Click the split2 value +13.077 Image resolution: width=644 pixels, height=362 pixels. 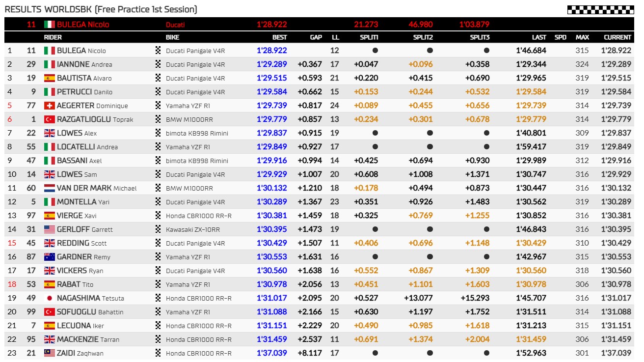pos(418,298)
